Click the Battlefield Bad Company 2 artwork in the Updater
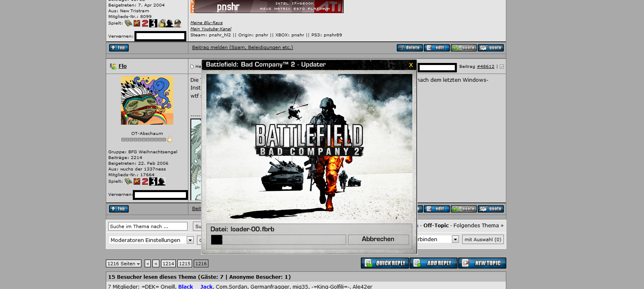644x289 pixels. coord(309,147)
